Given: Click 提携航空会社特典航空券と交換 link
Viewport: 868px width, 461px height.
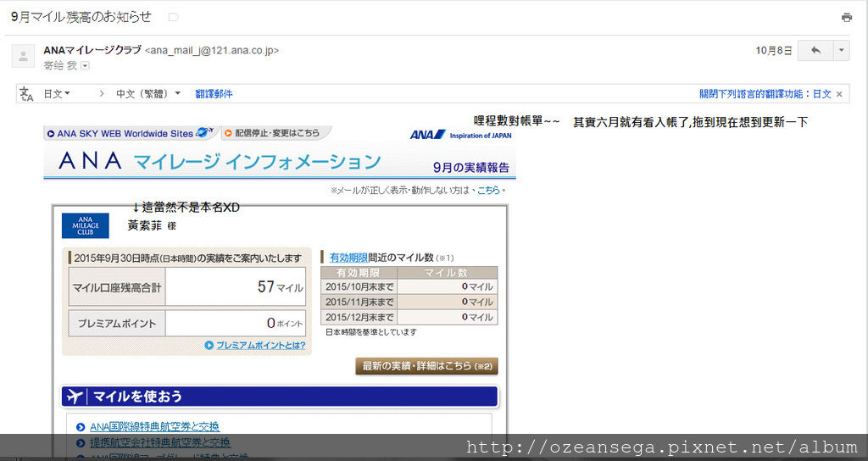Looking at the screenshot, I should click(x=159, y=442).
